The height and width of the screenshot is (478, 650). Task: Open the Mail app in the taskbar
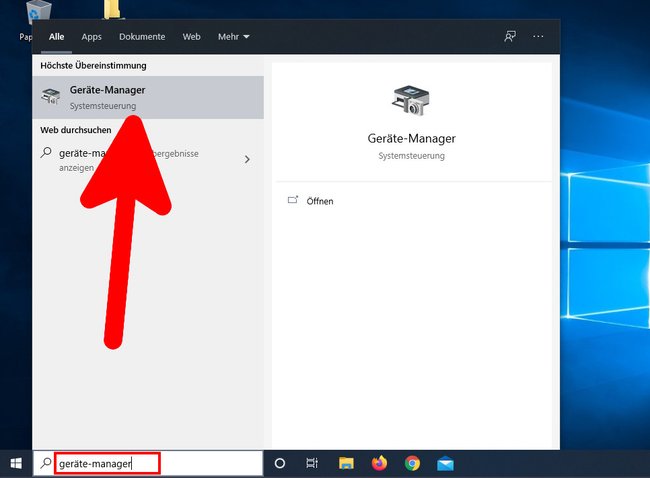(x=445, y=463)
